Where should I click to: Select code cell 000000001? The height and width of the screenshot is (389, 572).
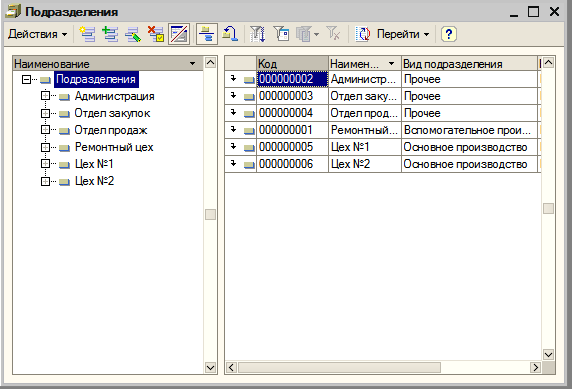tap(292, 130)
